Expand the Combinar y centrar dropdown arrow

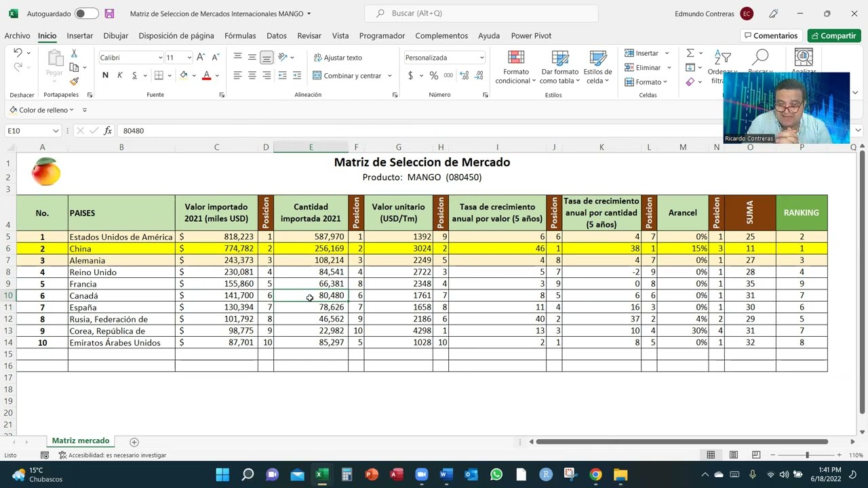pyautogui.click(x=390, y=76)
